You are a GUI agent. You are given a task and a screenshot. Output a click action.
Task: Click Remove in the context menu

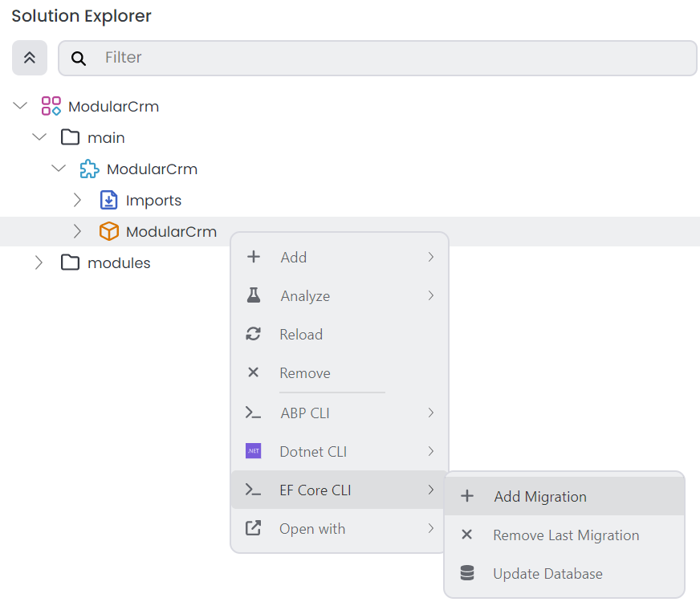(303, 372)
